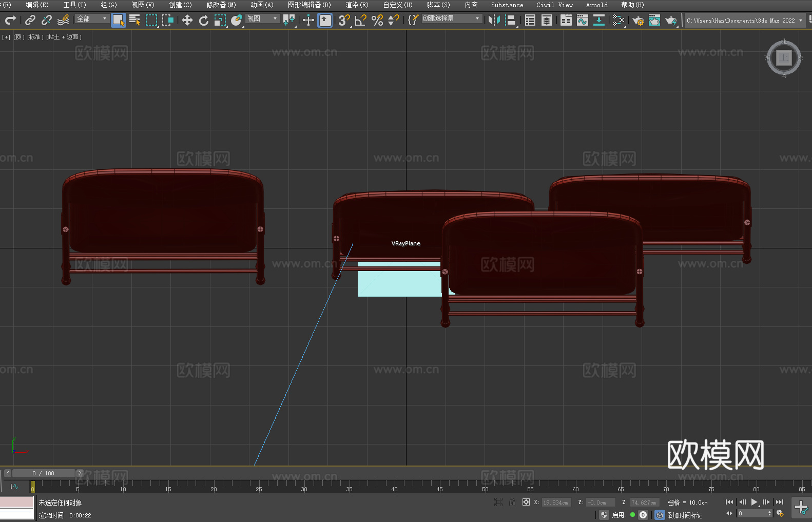Image resolution: width=812 pixels, height=522 pixels.
Task: Step time slider back one frame
Action: click(x=7, y=473)
